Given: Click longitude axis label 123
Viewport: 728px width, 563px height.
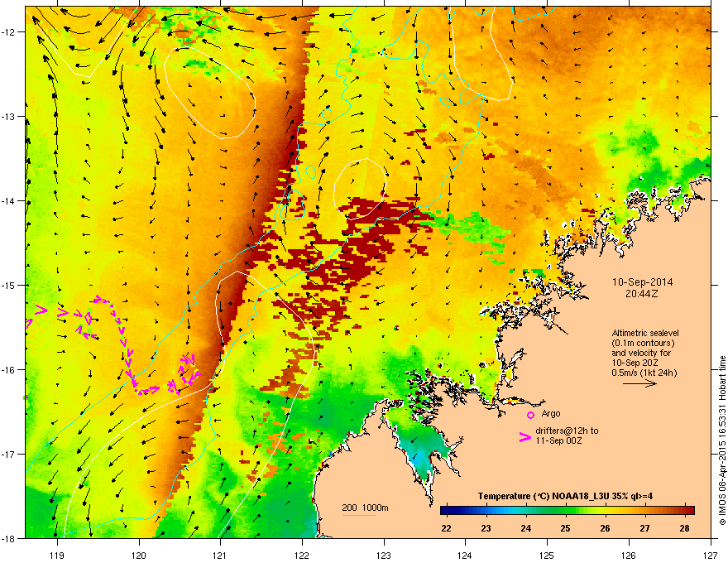Looking at the screenshot, I should point(384,555).
